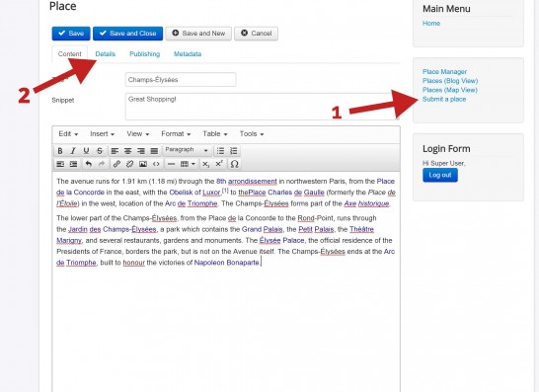Screen dimensions: 539x392
Task: Click the Save and Close button
Action: pyautogui.click(x=128, y=34)
